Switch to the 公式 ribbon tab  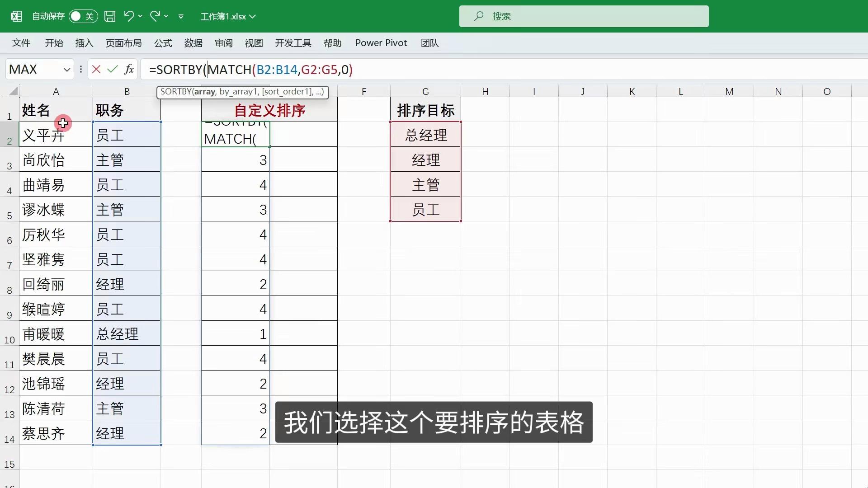click(163, 43)
